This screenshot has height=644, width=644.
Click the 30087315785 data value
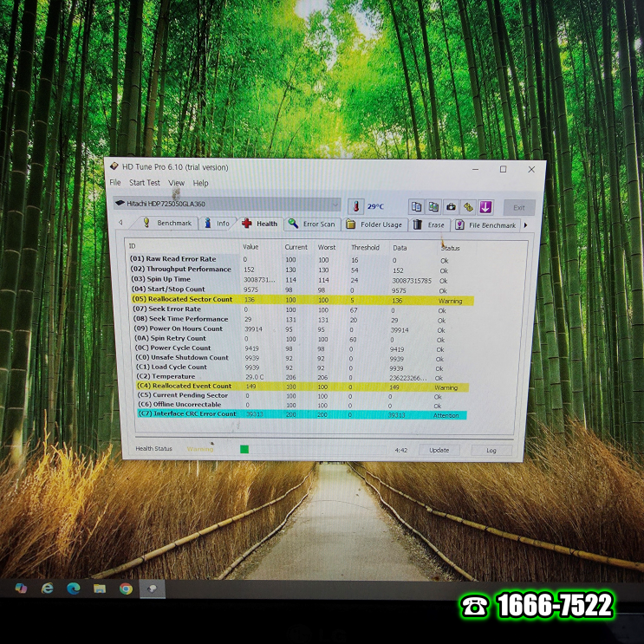[x=412, y=281]
